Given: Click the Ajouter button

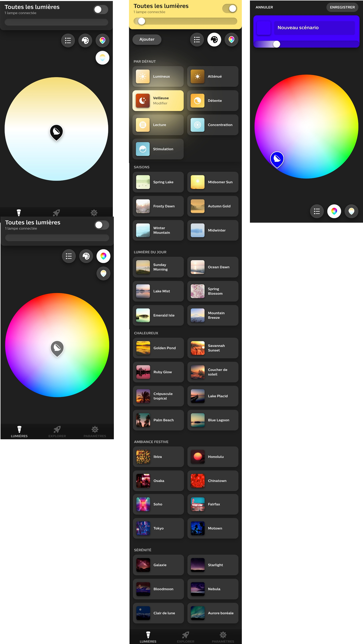Looking at the screenshot, I should [x=147, y=39].
